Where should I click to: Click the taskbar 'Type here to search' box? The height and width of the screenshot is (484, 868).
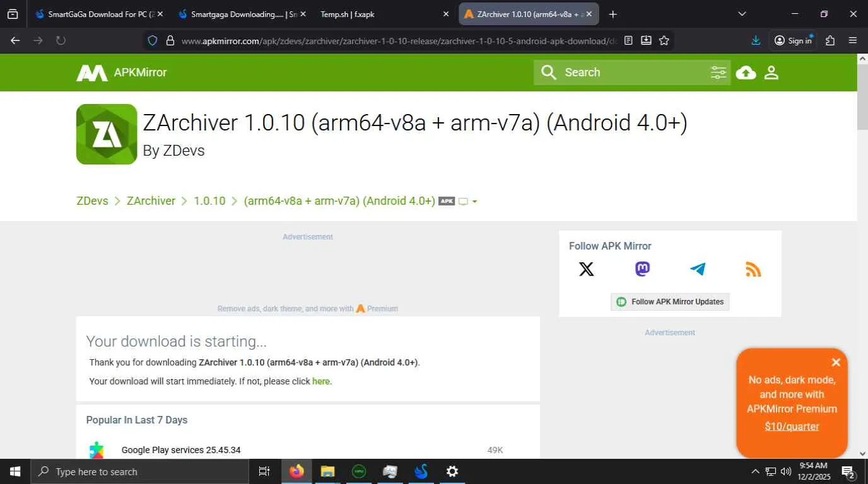(x=141, y=471)
